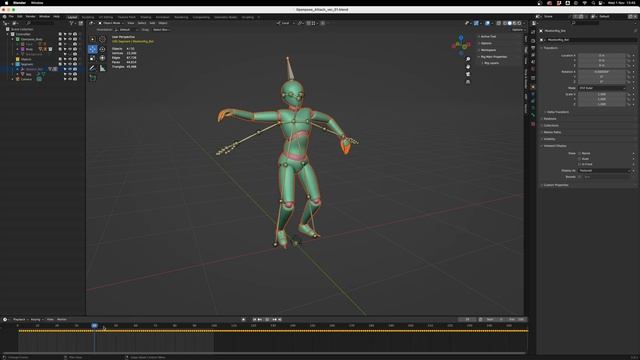Open the Render menu
This screenshot has height=360, width=640.
point(31,17)
